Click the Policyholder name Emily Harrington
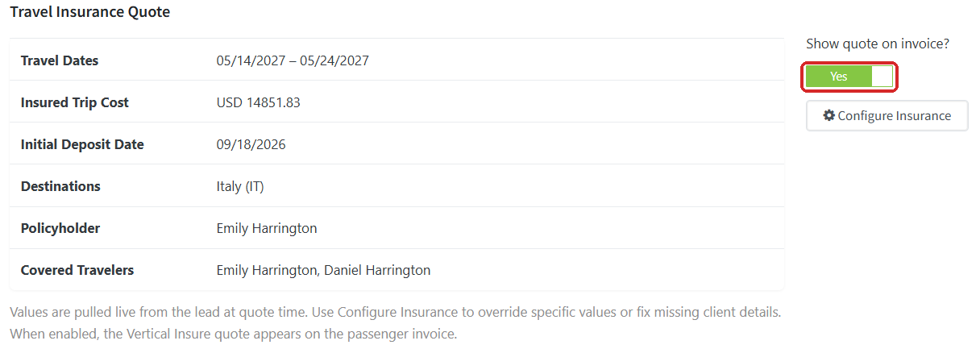 point(267,228)
